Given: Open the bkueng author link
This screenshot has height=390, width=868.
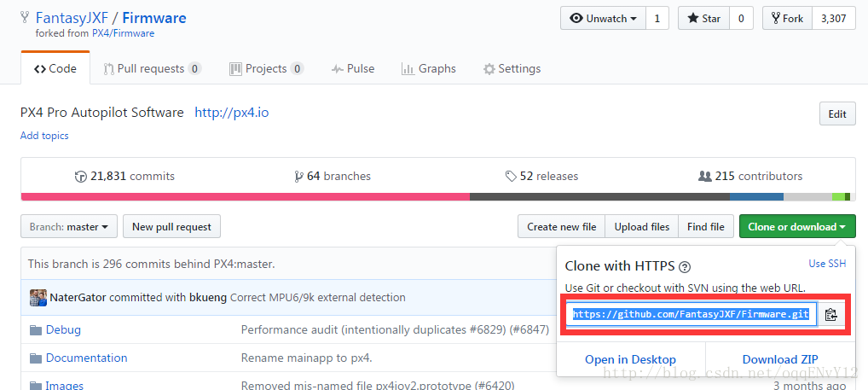Looking at the screenshot, I should [207, 298].
